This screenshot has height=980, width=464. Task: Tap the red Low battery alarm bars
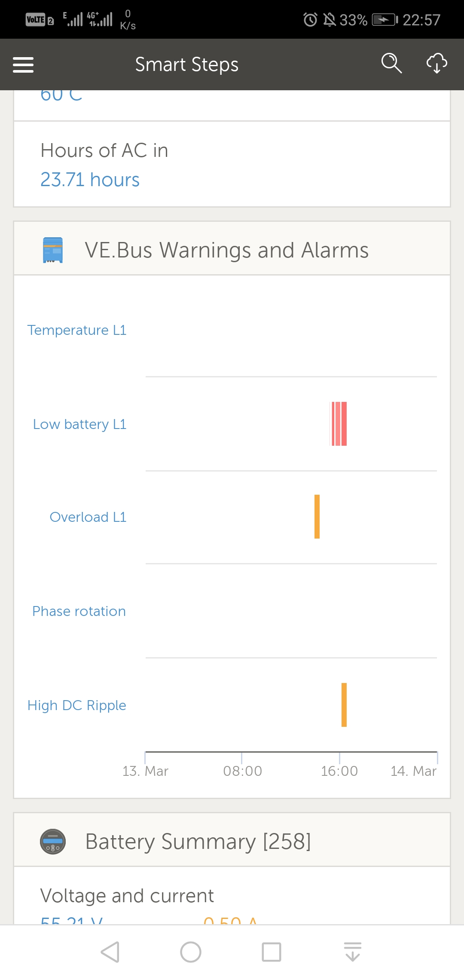(x=339, y=424)
